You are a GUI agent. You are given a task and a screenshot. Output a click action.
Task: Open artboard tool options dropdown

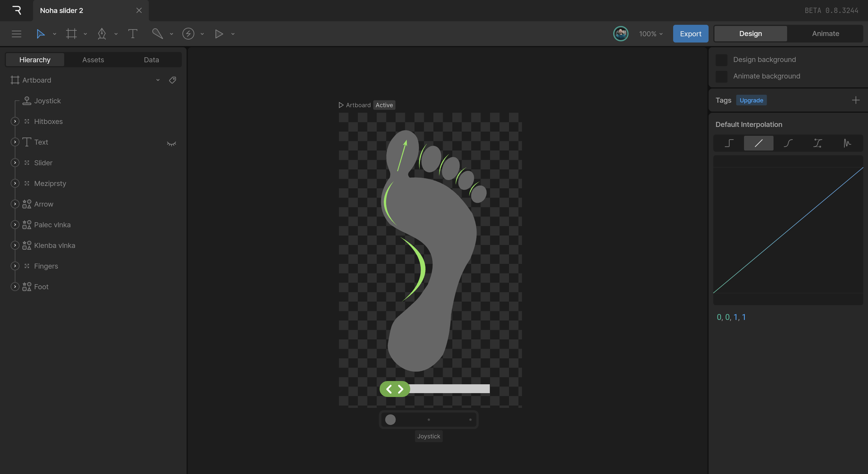[x=85, y=34]
